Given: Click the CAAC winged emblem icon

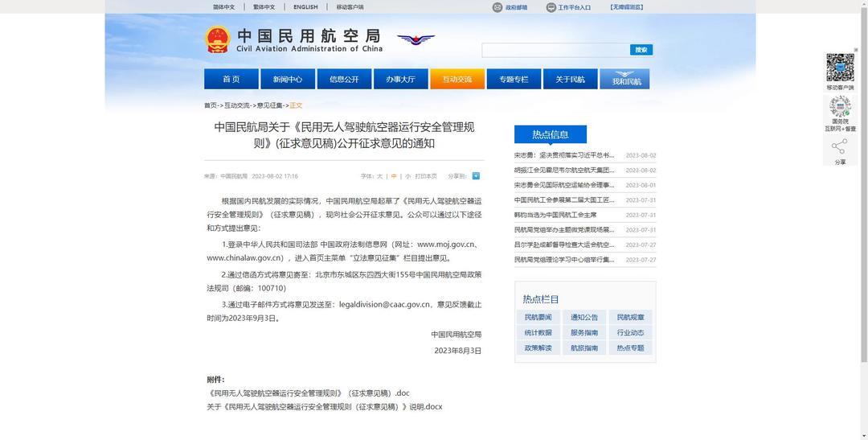Looking at the screenshot, I should 416,39.
